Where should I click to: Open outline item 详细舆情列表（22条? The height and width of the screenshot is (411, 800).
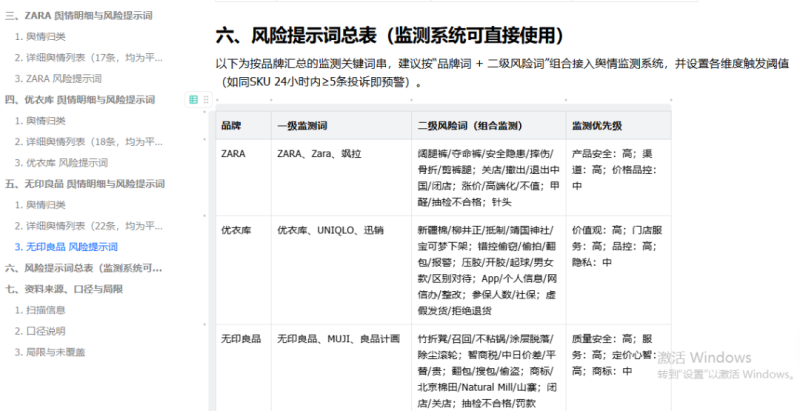[x=89, y=226]
